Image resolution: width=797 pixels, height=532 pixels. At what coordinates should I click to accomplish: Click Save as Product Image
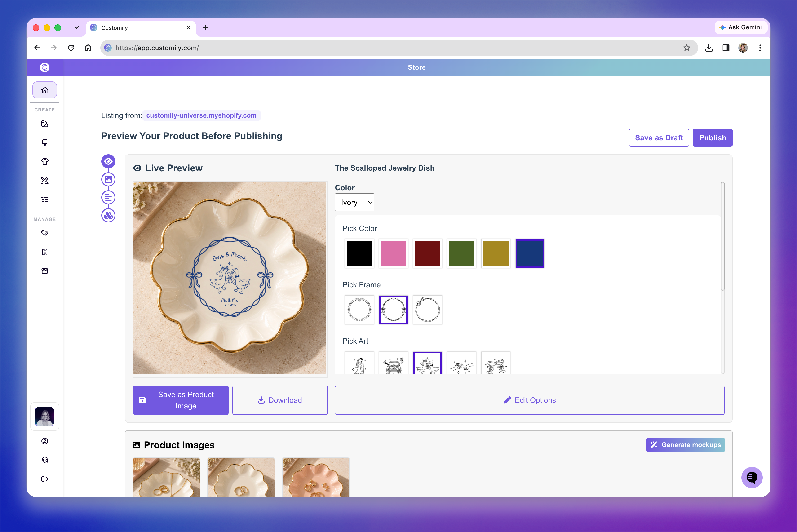[181, 400]
